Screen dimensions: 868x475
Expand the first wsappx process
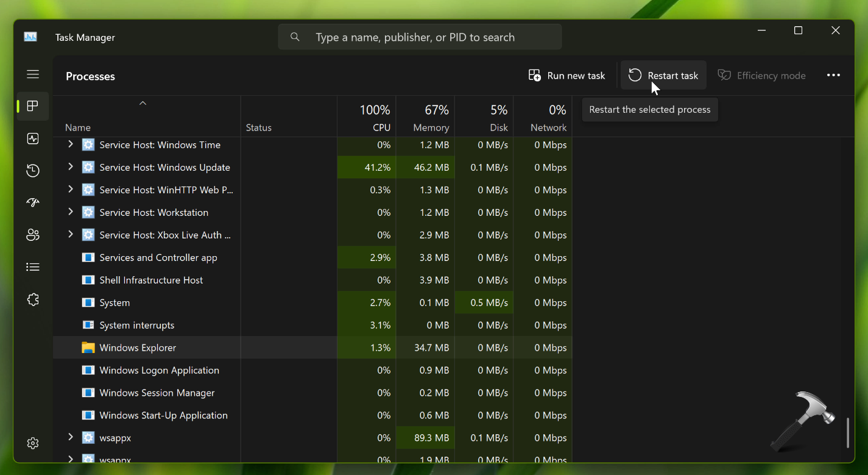tap(71, 437)
